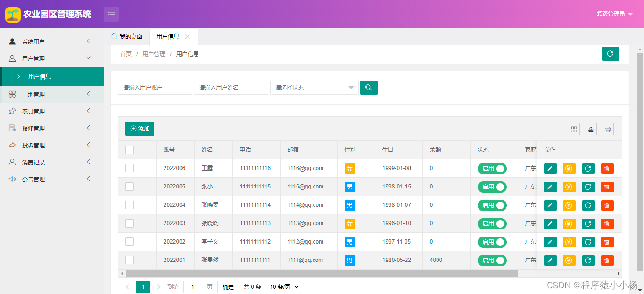This screenshot has height=294, width=644.
Task: Click the farm system logo icon
Action: tap(13, 15)
